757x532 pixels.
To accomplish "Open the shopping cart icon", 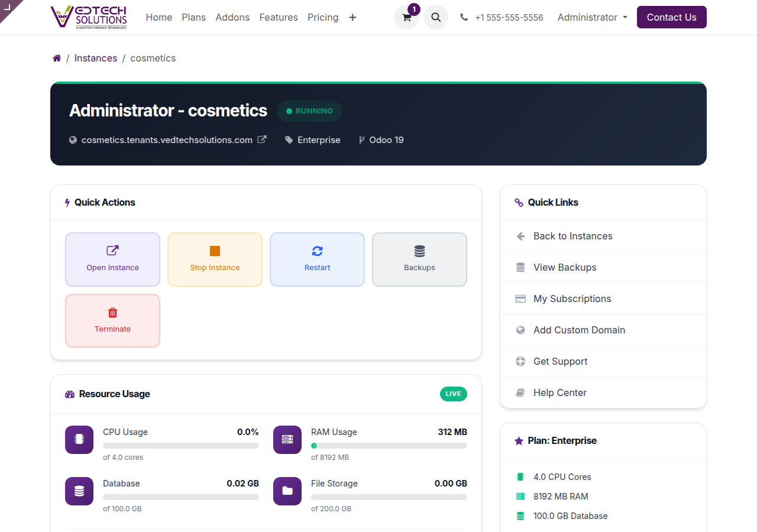I will (x=406, y=18).
